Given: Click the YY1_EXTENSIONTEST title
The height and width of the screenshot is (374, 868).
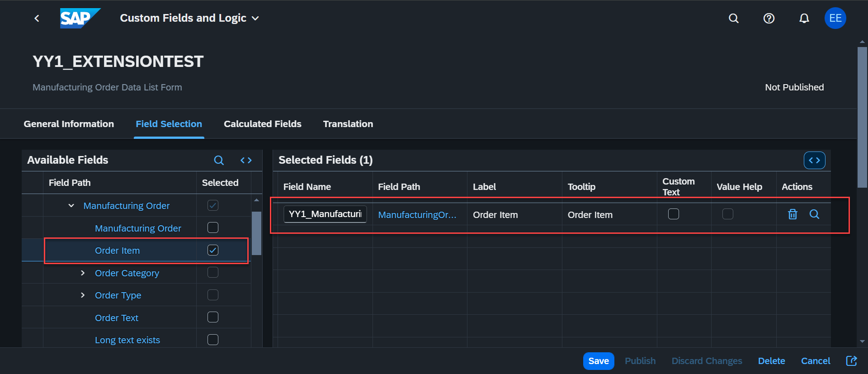Looking at the screenshot, I should coord(118,62).
